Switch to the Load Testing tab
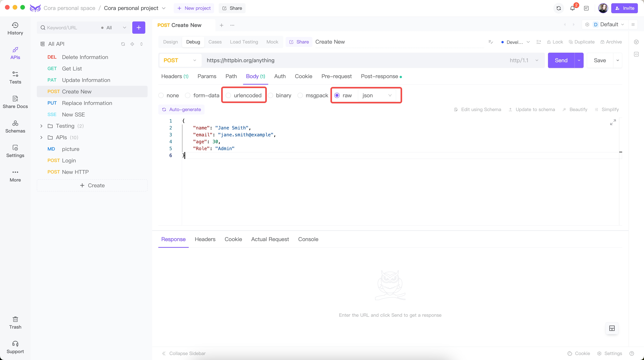The width and height of the screenshot is (644, 360). [x=244, y=42]
